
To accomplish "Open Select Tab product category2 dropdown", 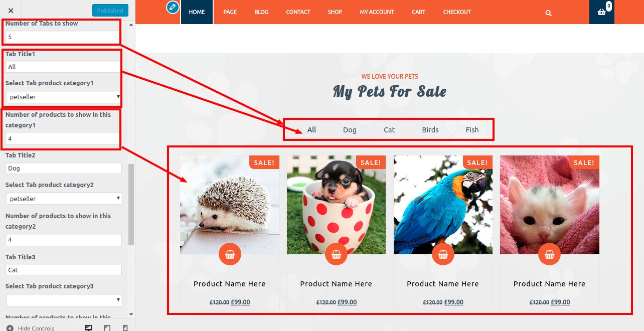I will click(64, 199).
